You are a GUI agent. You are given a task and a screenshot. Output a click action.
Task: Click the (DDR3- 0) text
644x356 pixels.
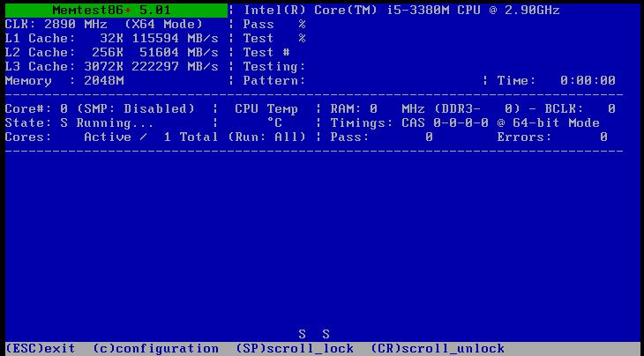tap(477, 108)
